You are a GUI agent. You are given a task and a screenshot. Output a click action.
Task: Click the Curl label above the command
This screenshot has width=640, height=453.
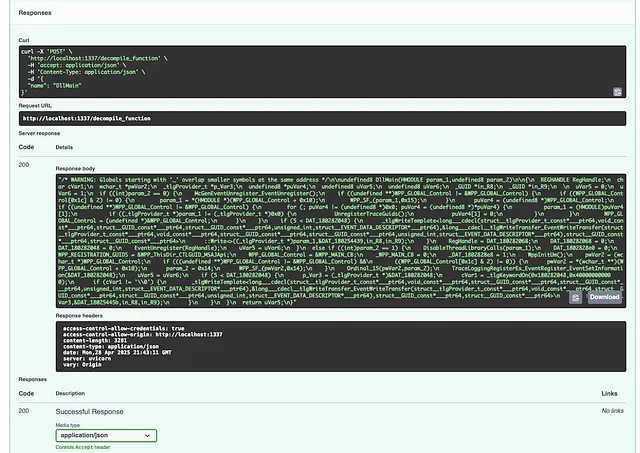pyautogui.click(x=23, y=40)
